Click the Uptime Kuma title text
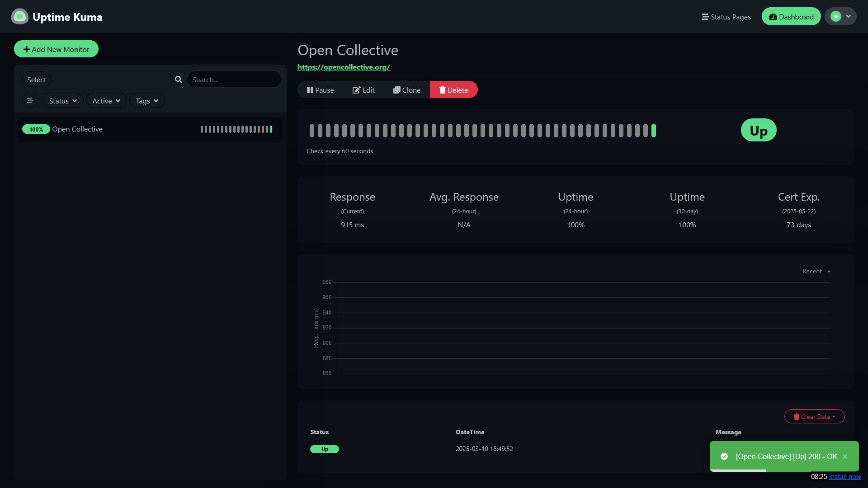868x488 pixels. tap(67, 17)
